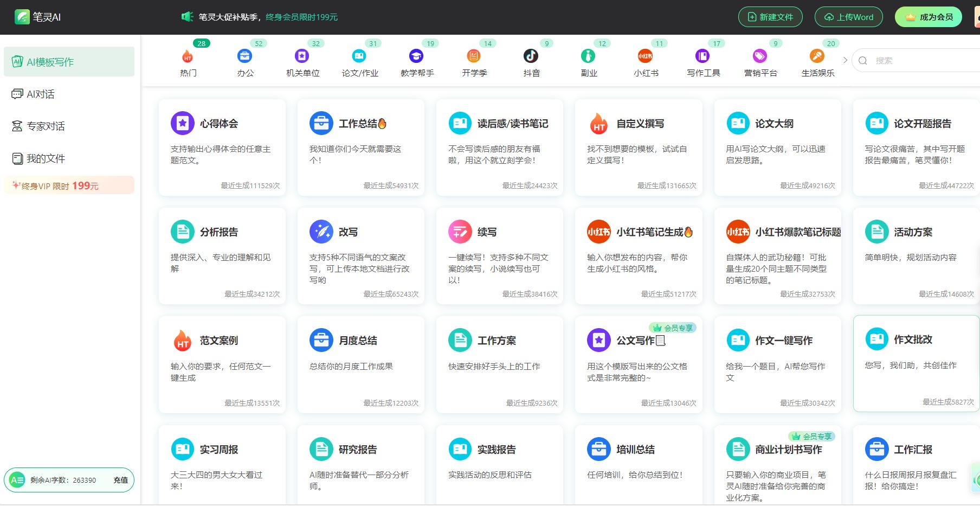Open AI对话 in the sidebar
Screen dimensions: 980x506
pos(69,94)
